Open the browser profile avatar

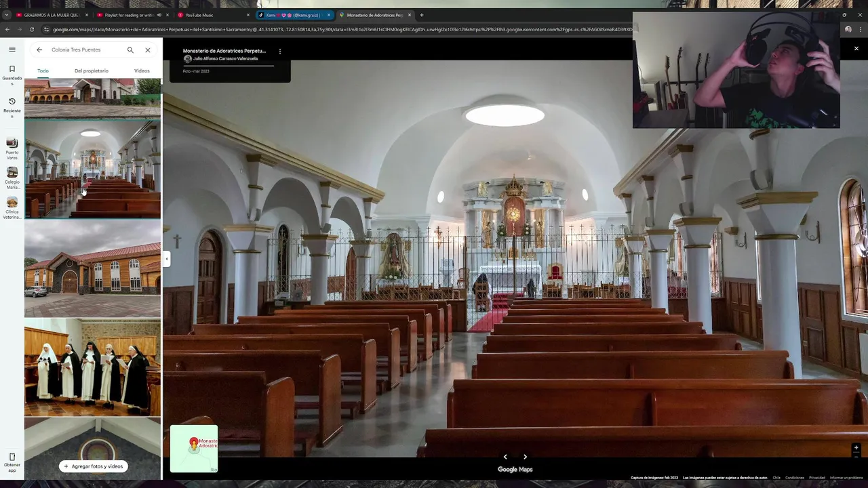point(848,29)
